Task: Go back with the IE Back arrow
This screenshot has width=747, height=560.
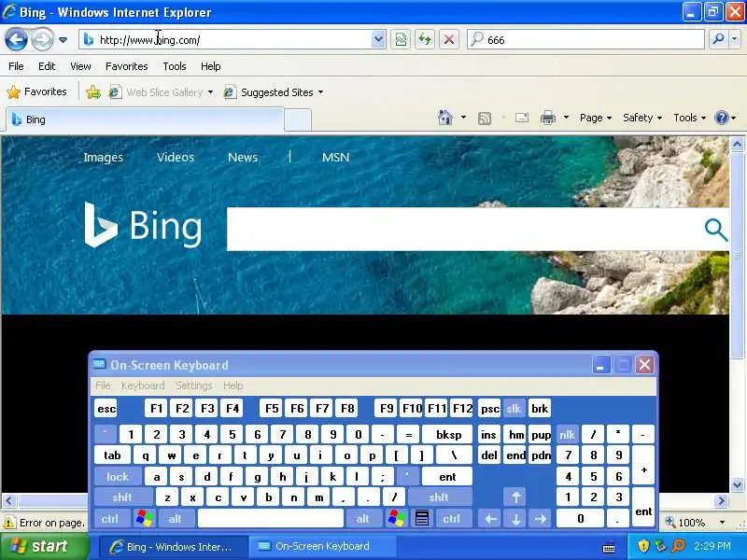Action: click(16, 39)
